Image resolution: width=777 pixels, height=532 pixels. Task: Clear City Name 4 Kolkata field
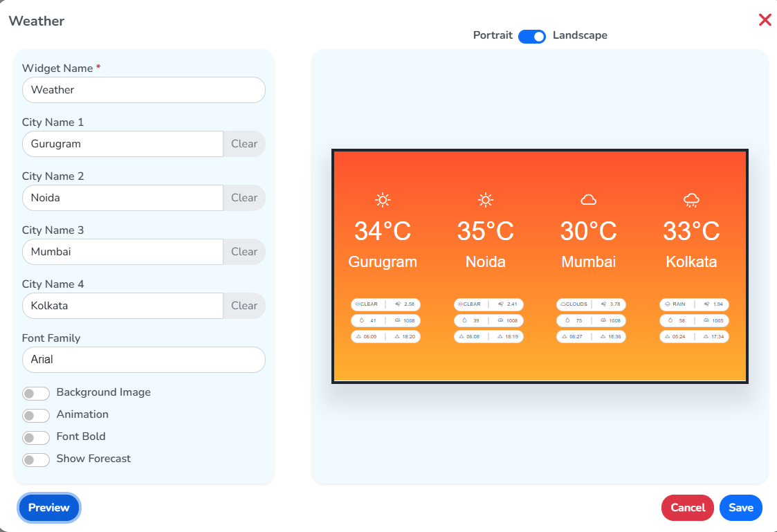point(244,306)
